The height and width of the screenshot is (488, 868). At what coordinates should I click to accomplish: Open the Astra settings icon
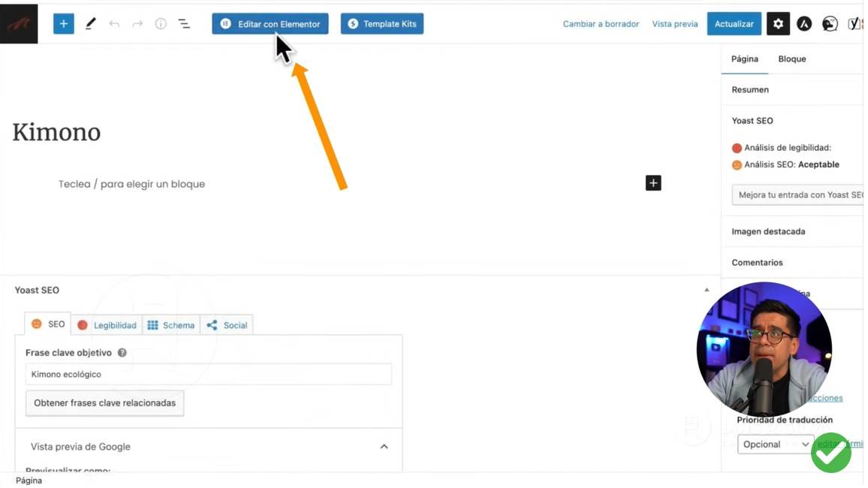[x=804, y=24]
